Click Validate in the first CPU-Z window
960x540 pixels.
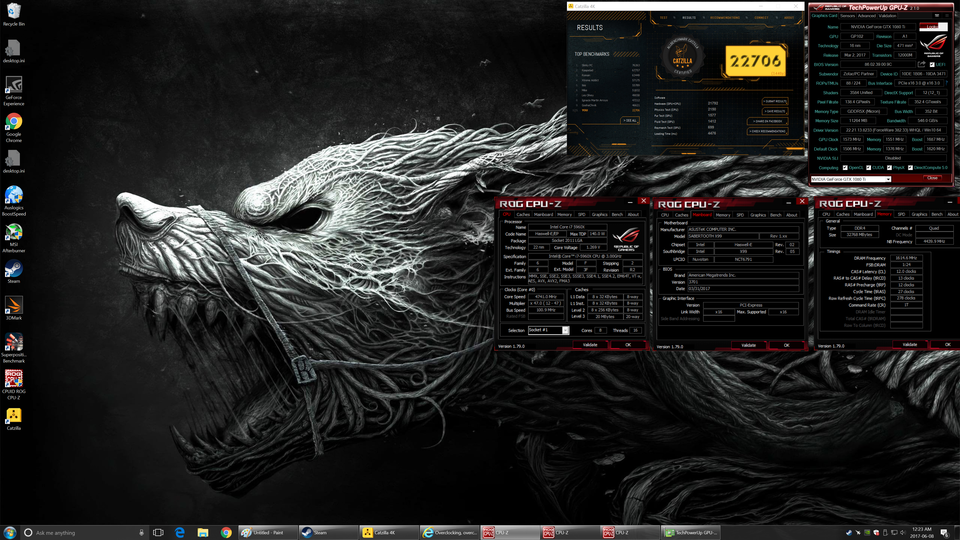[x=590, y=345]
